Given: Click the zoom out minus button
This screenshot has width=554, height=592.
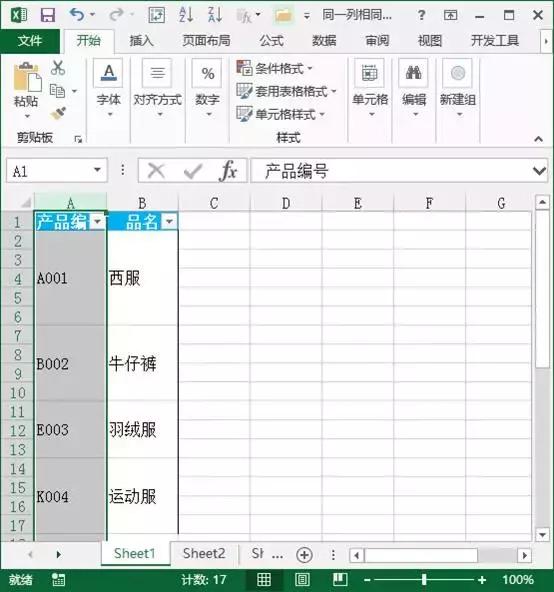Looking at the screenshot, I should [x=367, y=580].
